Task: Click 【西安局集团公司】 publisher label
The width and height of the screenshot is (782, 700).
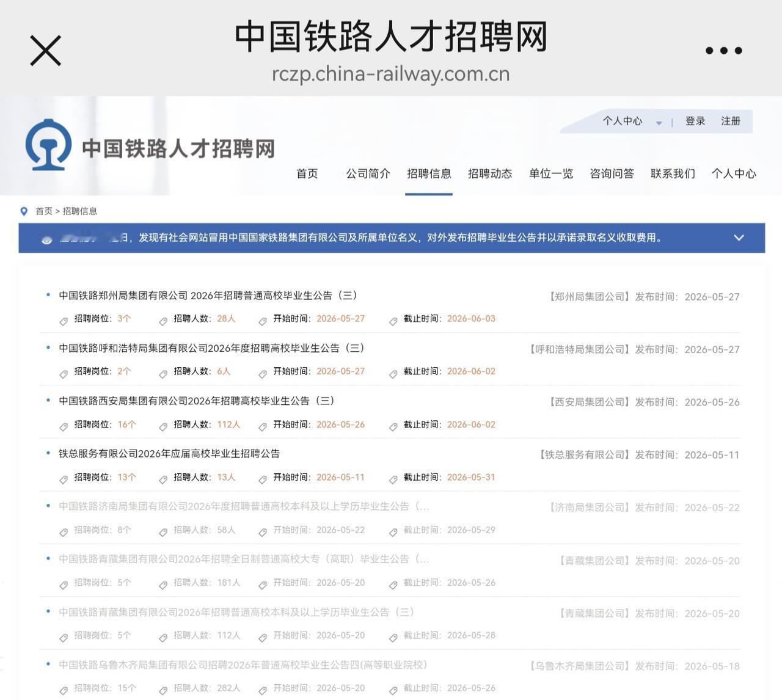Action: click(589, 402)
